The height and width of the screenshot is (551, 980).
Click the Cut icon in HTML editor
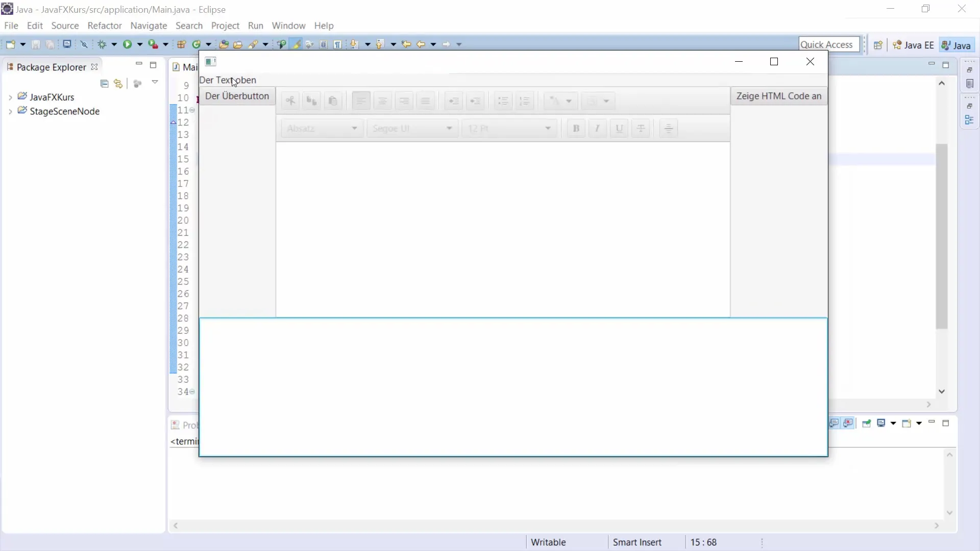[x=290, y=101]
